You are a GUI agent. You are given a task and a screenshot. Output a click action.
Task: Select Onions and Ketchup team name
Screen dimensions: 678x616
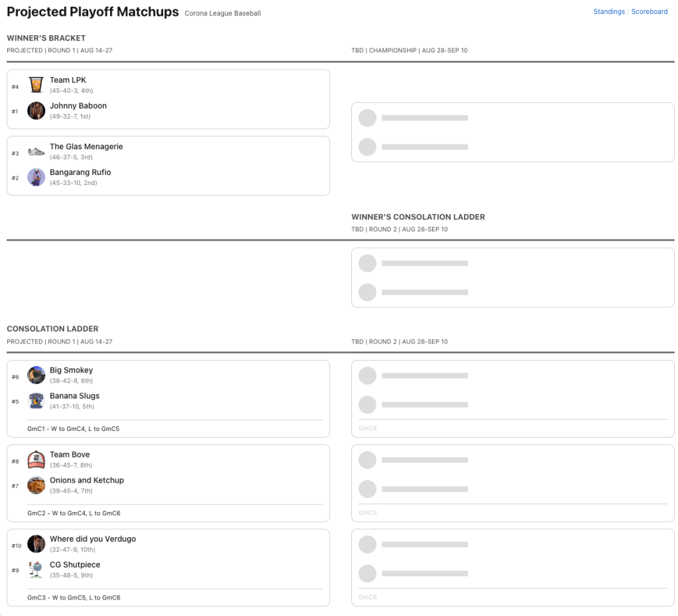[x=87, y=480]
